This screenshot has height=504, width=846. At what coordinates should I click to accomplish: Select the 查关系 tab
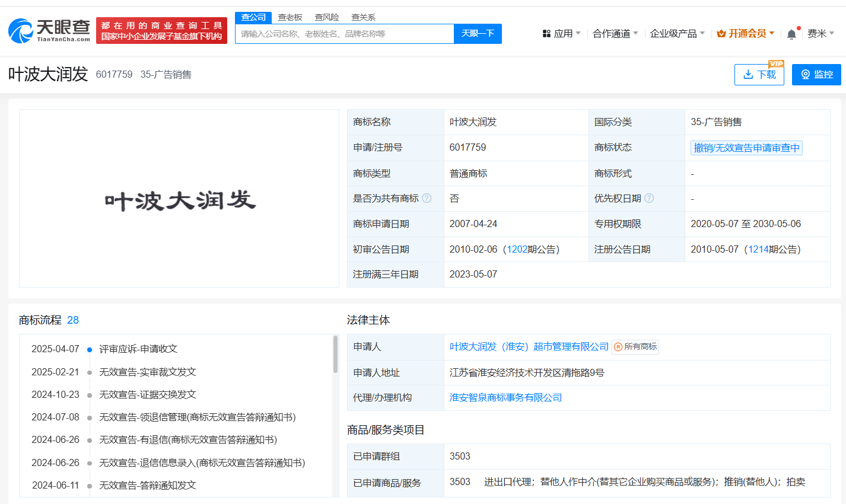point(363,17)
